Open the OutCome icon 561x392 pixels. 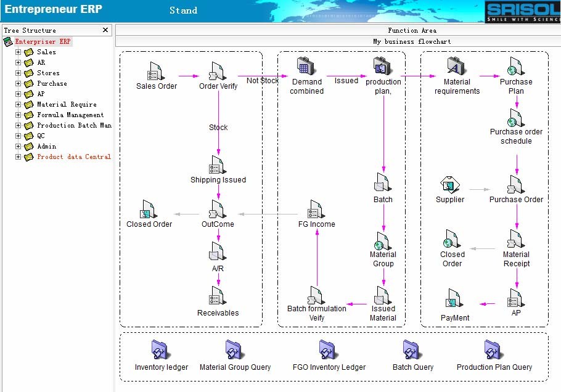click(x=218, y=209)
